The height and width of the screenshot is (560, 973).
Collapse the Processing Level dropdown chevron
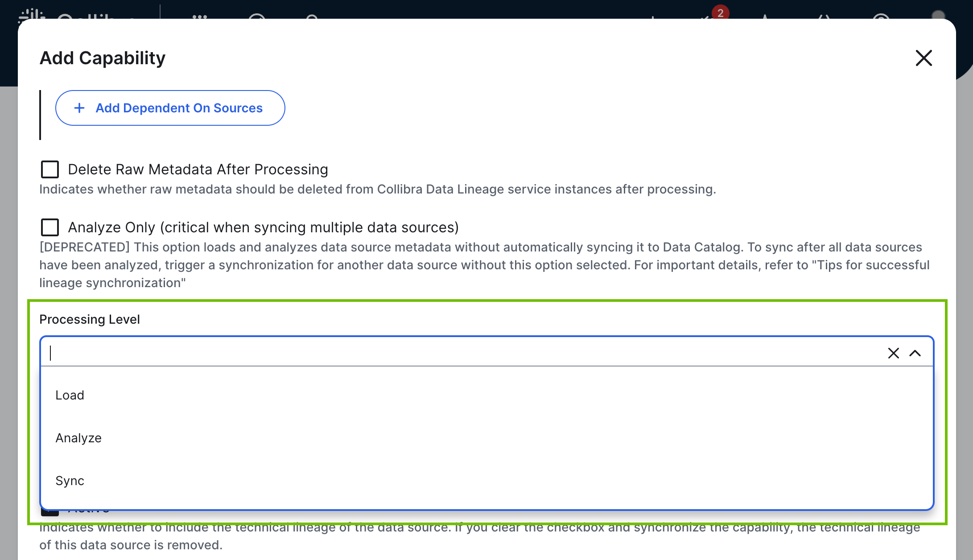[x=915, y=353]
